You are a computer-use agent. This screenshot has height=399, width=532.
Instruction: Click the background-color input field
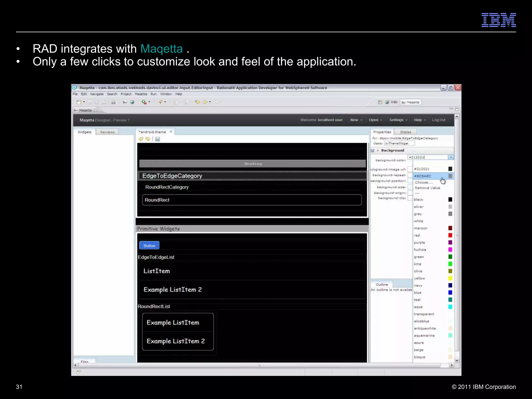pyautogui.click(x=428, y=157)
